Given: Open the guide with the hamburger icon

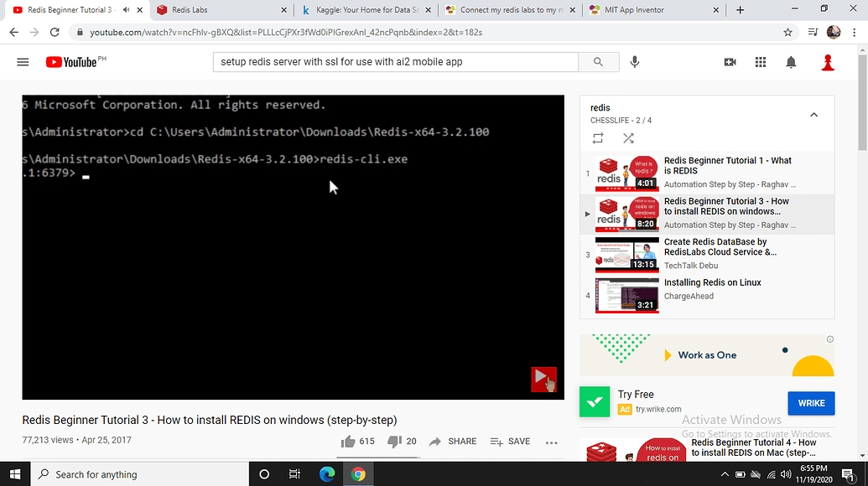Looking at the screenshot, I should coord(23,61).
